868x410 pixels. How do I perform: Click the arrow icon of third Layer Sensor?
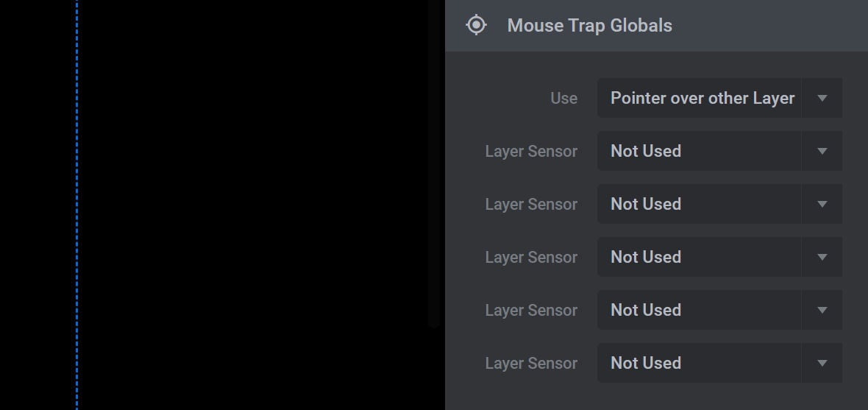822,257
